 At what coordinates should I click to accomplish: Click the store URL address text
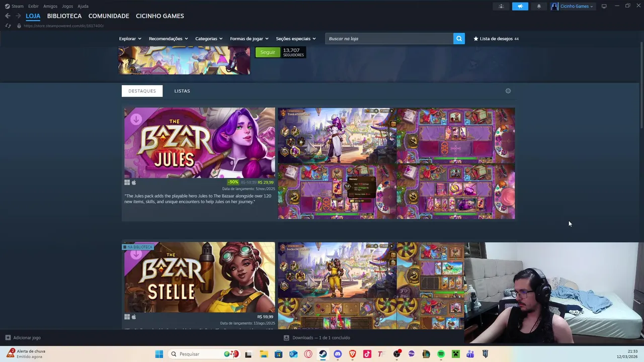coord(63,26)
